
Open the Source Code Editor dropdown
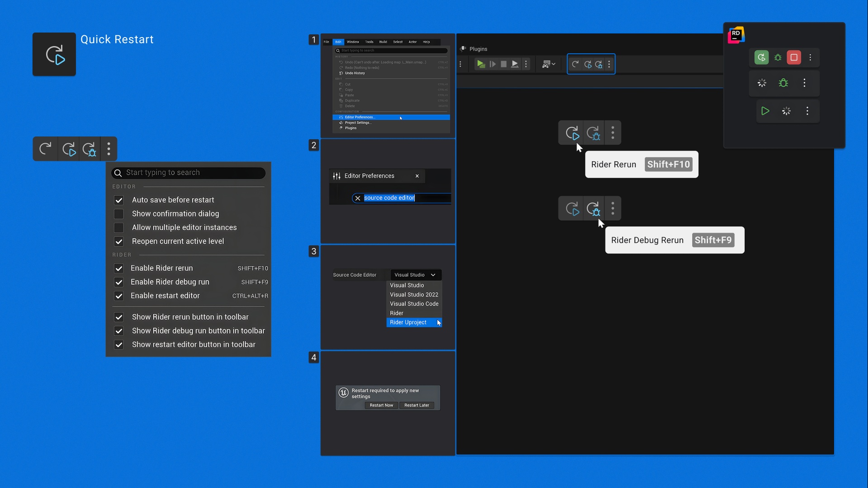pyautogui.click(x=416, y=275)
